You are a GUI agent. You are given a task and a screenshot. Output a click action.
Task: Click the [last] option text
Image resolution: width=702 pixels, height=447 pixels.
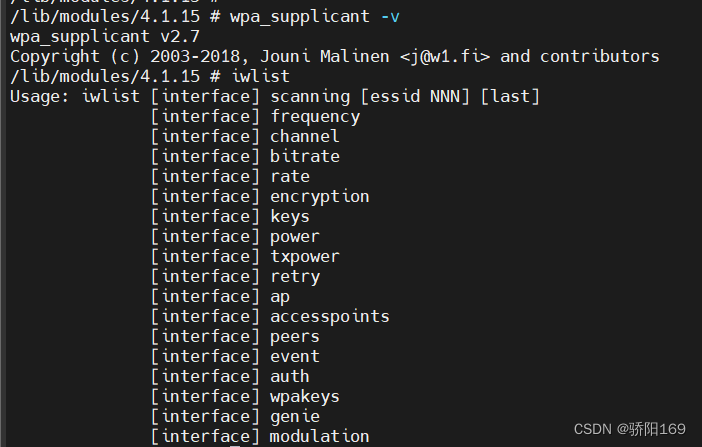pyautogui.click(x=510, y=96)
